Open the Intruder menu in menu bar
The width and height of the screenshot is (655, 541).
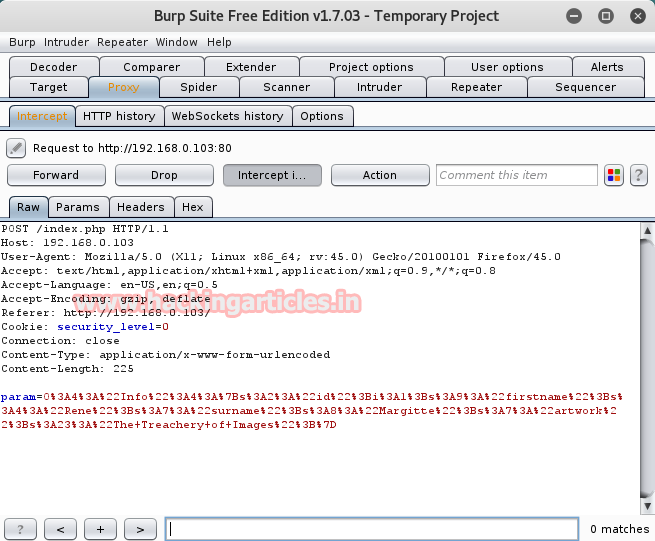[66, 42]
